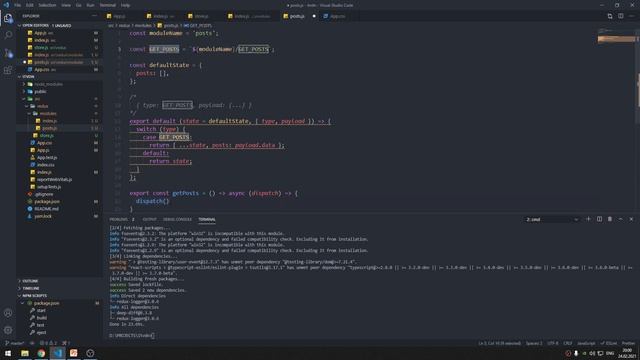Open the Help menu

pos(125,5)
